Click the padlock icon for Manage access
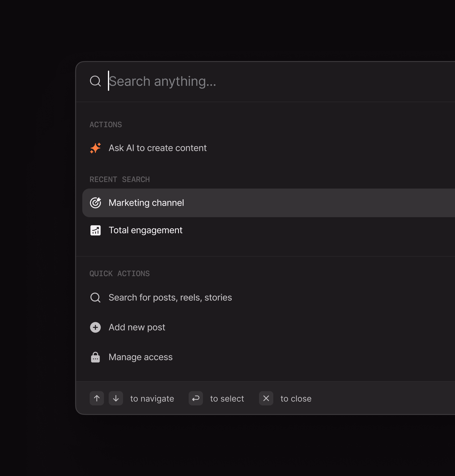This screenshot has width=455, height=476. pos(95,357)
